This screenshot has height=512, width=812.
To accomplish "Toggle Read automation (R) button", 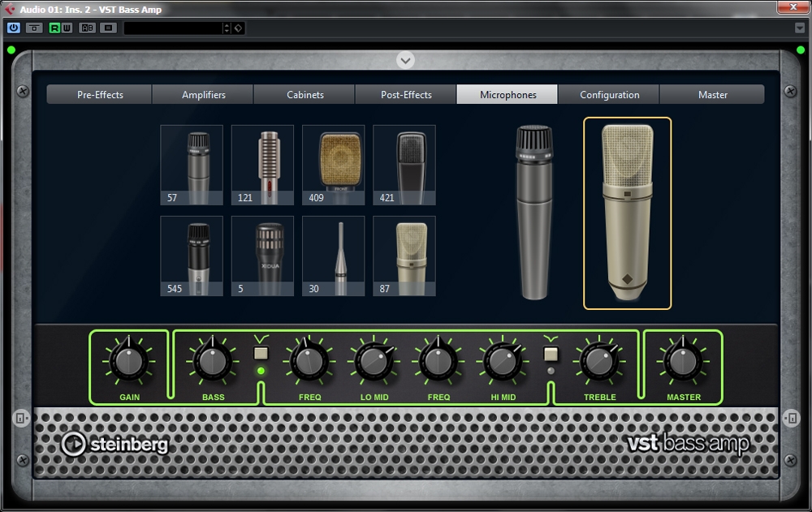I will coord(54,28).
